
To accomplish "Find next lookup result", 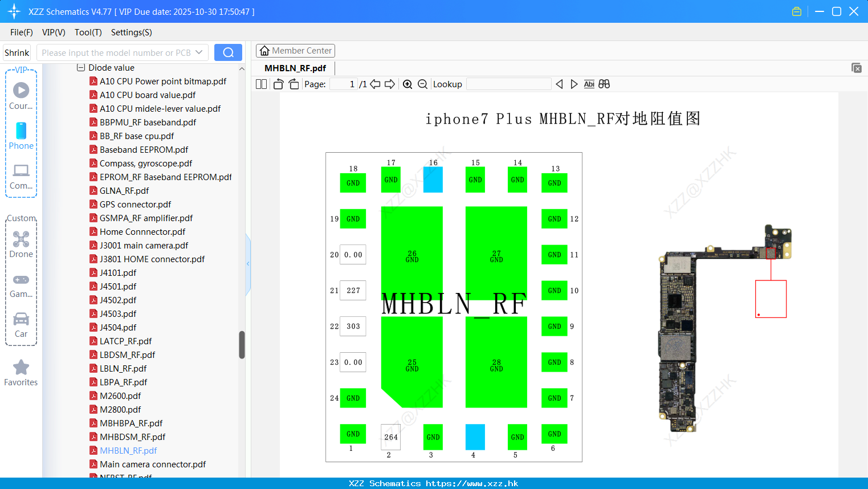I will [574, 84].
